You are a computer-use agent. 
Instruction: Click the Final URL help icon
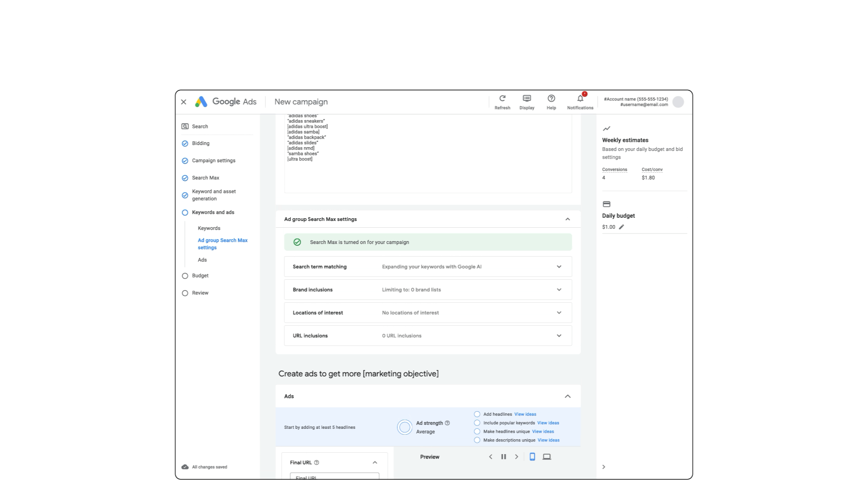pos(316,462)
